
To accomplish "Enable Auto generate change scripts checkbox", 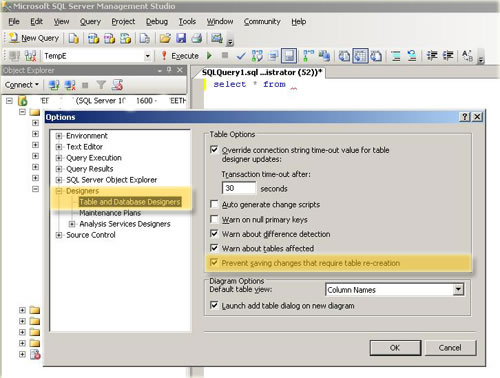I will (x=214, y=204).
